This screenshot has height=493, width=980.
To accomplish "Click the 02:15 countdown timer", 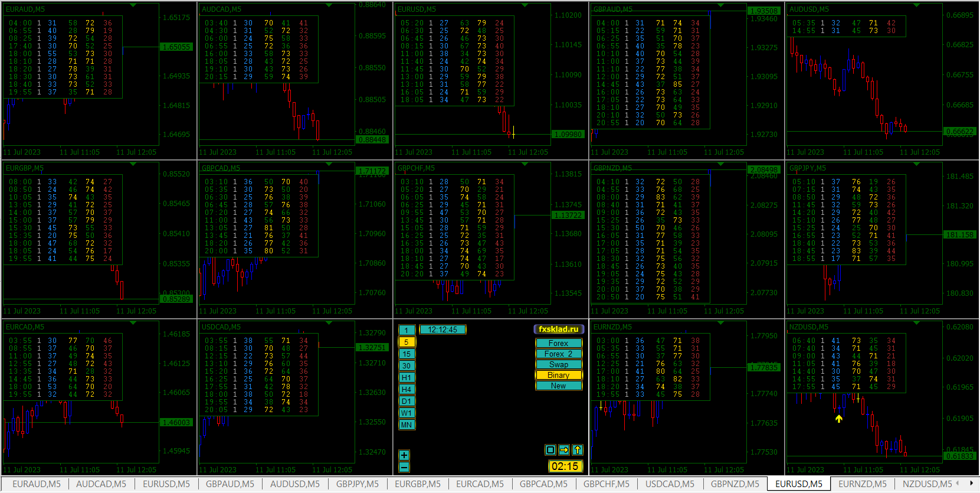I will pos(565,466).
